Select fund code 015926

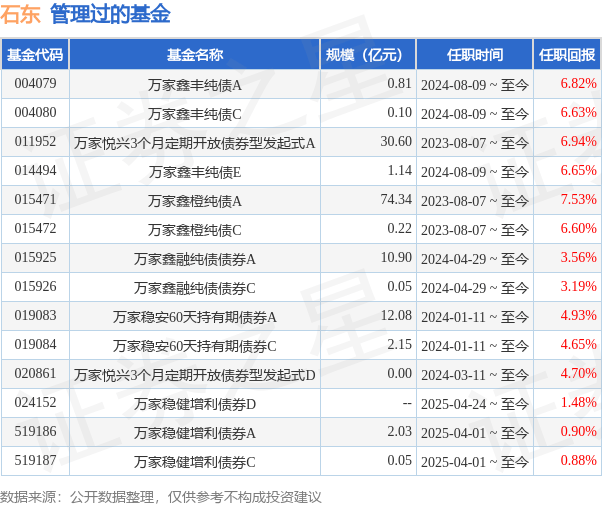35,286
